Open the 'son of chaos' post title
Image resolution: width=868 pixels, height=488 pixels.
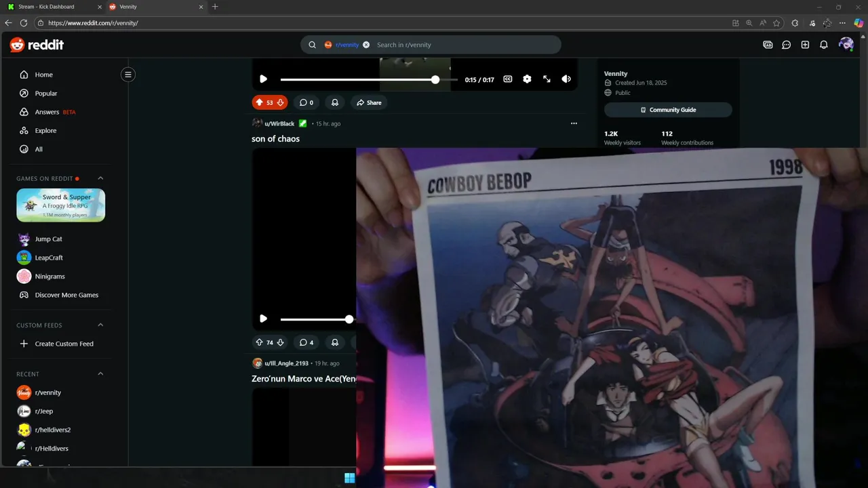275,139
